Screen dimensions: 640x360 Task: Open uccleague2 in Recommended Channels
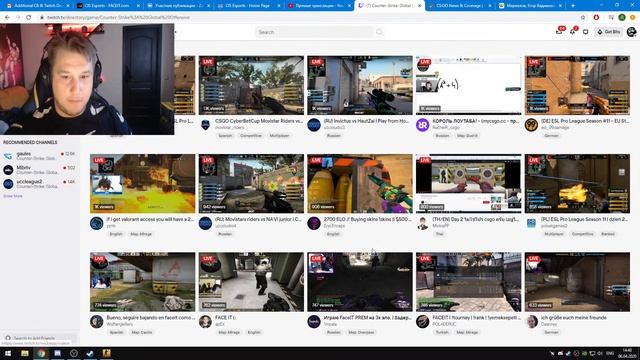coord(39,184)
